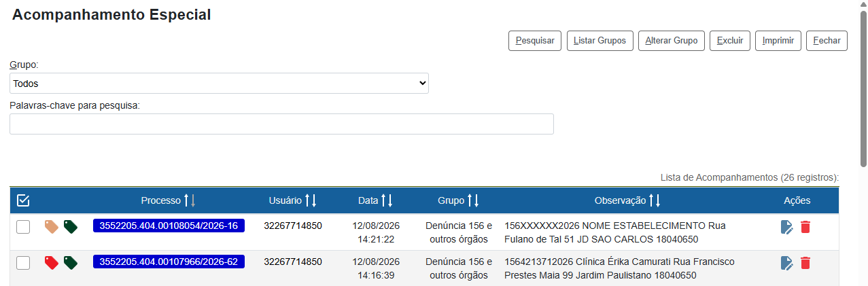The height and width of the screenshot is (286, 868).
Task: Sort by Observação ascending arrow
Action: click(651, 200)
